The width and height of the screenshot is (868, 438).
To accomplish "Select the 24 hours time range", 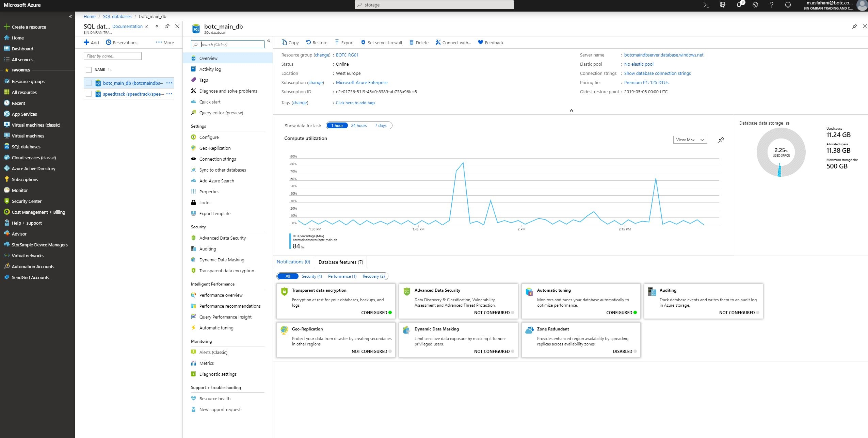I will tap(359, 126).
